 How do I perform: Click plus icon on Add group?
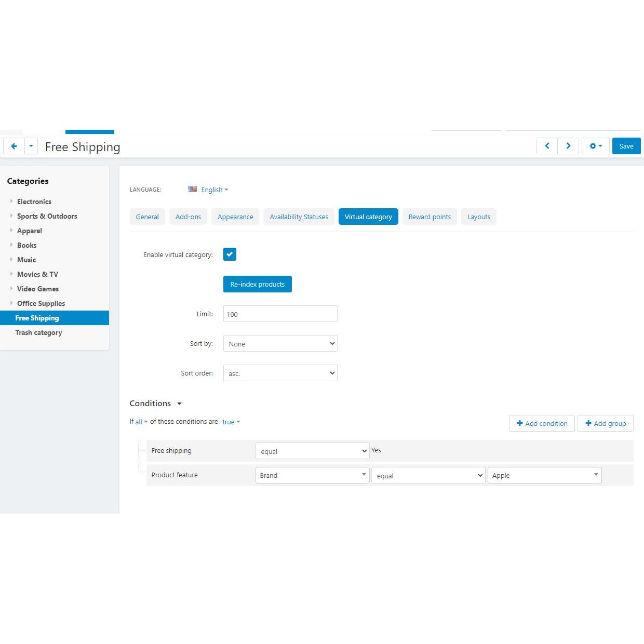588,423
